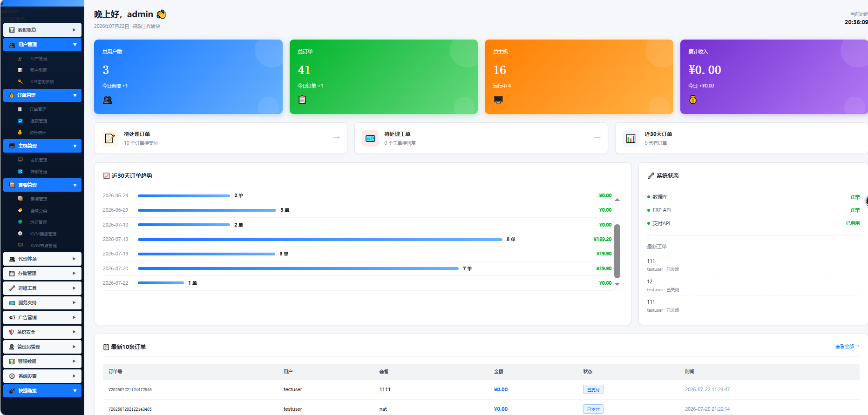The image size is (868, 415).
Task: Expand the 代理体系 menu arrow
Action: [x=74, y=259]
